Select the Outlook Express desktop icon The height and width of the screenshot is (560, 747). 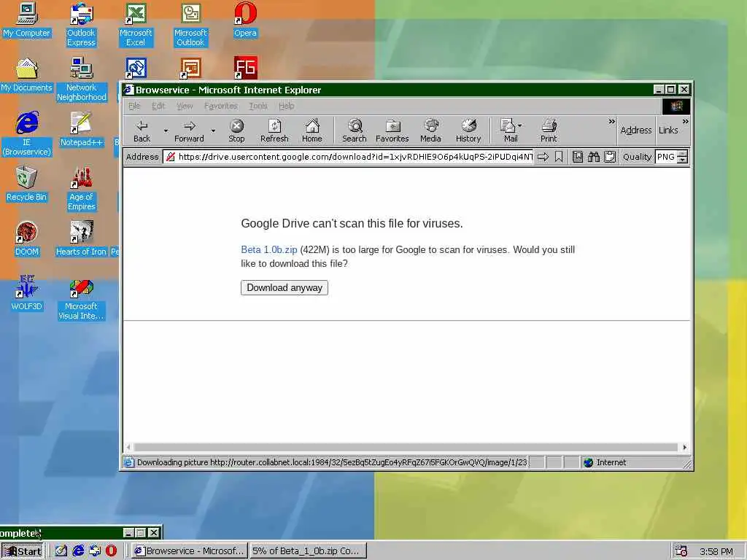tap(81, 25)
